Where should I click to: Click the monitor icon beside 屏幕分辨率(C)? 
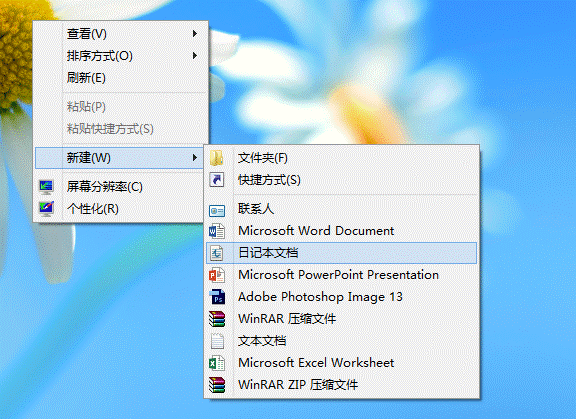[46, 187]
